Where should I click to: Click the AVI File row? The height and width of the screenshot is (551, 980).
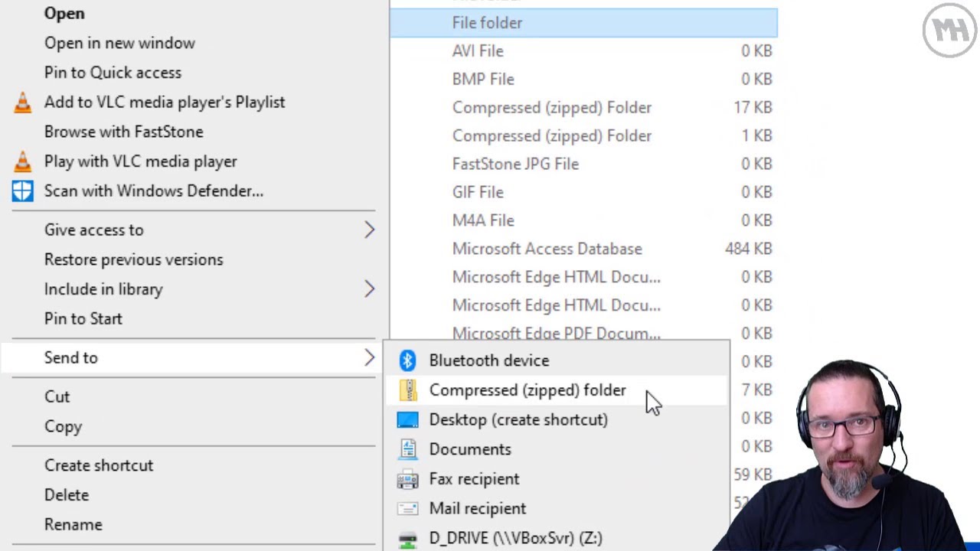click(x=583, y=51)
